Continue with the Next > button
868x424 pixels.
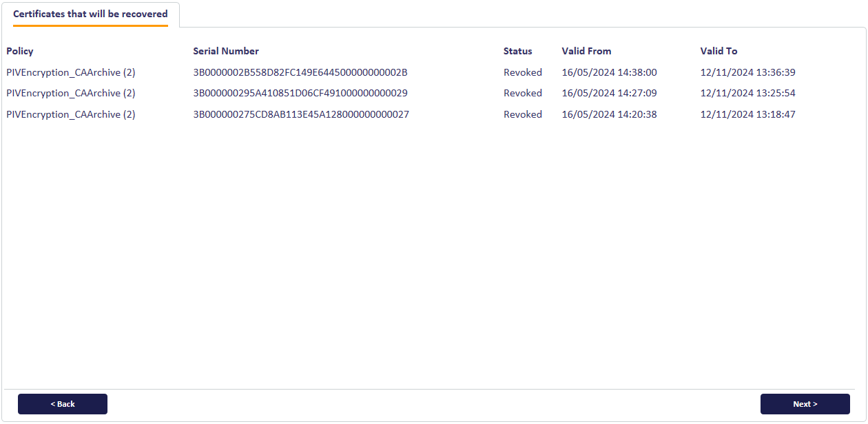[805, 404]
